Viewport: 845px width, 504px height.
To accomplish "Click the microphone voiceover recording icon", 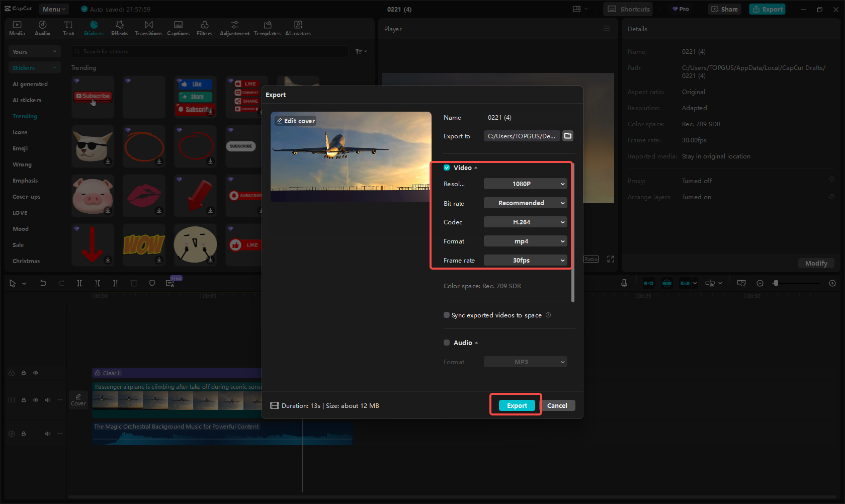I will point(624,283).
